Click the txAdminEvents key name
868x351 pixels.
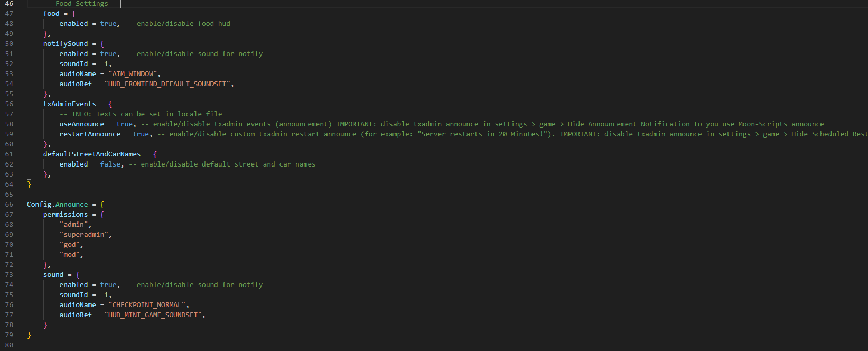click(69, 104)
